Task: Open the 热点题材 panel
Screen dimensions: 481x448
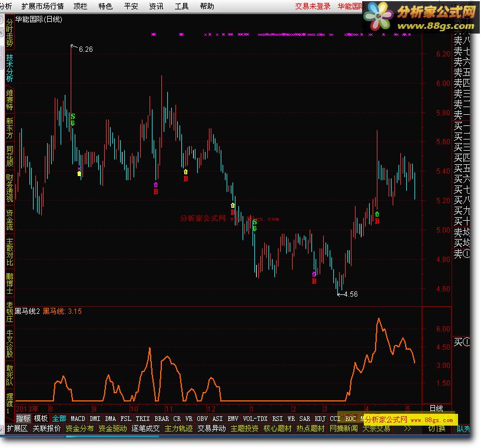Action: [x=310, y=429]
